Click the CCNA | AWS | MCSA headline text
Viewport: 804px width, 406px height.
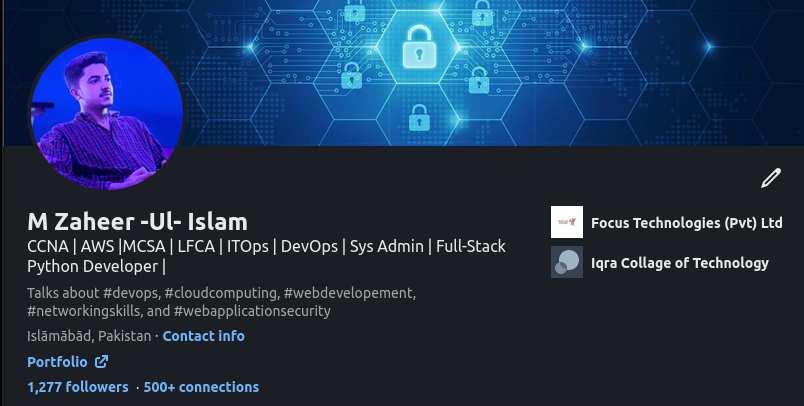(x=266, y=256)
